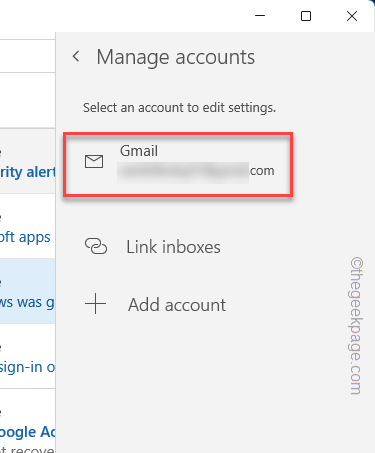The width and height of the screenshot is (375, 453).
Task: Open the highlighted email 'ws was g'
Action: click(x=28, y=291)
